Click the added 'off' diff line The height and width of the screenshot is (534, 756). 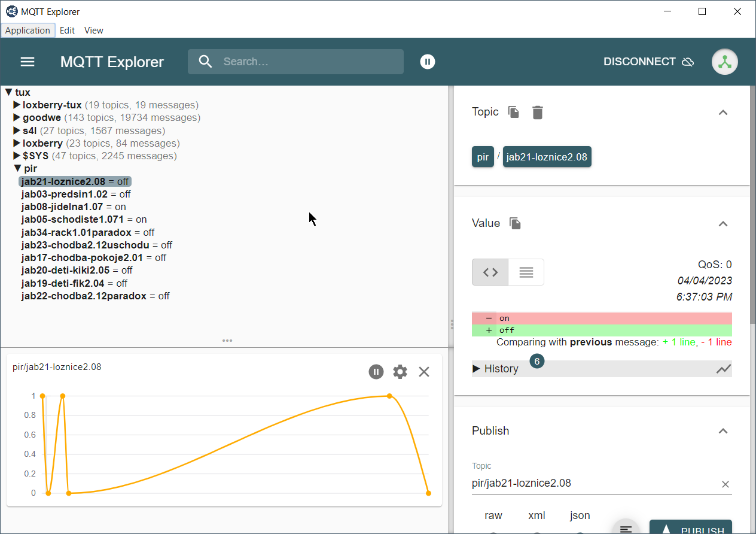click(x=602, y=330)
